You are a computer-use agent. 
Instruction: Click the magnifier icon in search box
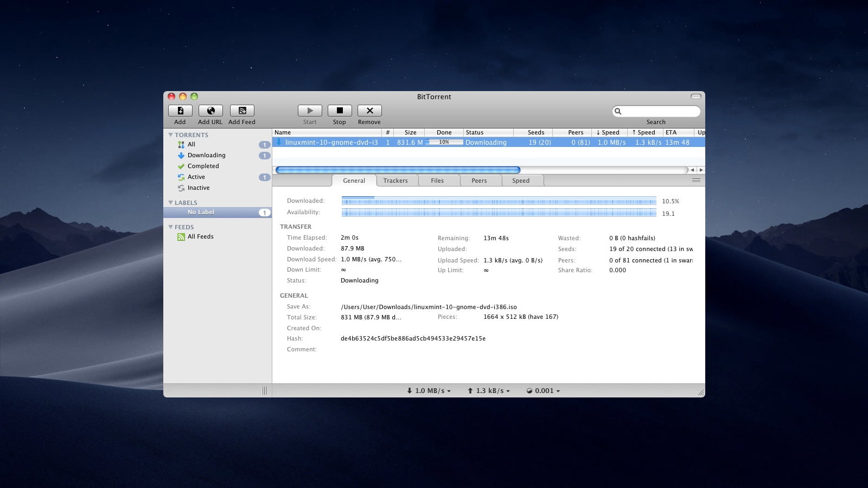coord(618,111)
